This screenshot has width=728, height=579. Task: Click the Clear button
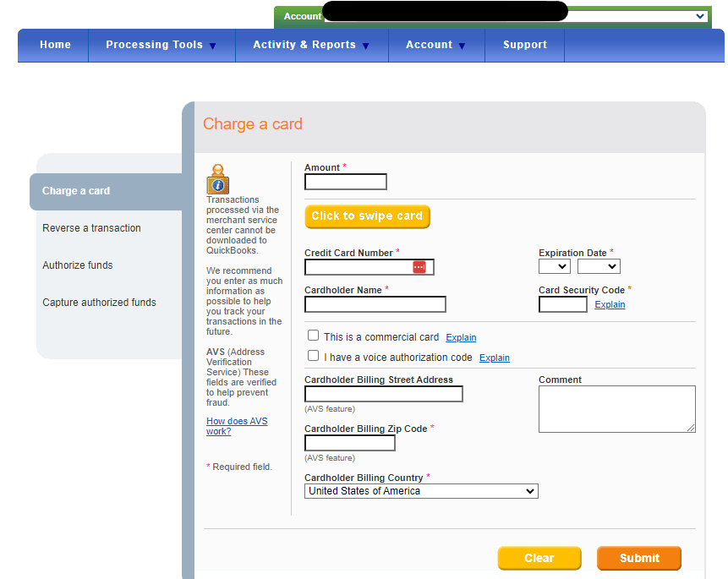click(x=539, y=558)
